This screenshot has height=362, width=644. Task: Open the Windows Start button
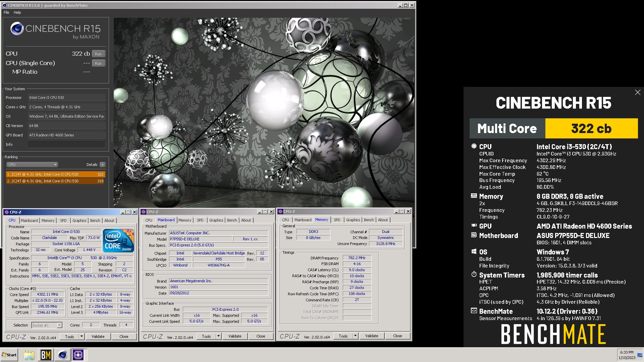tap(9, 355)
